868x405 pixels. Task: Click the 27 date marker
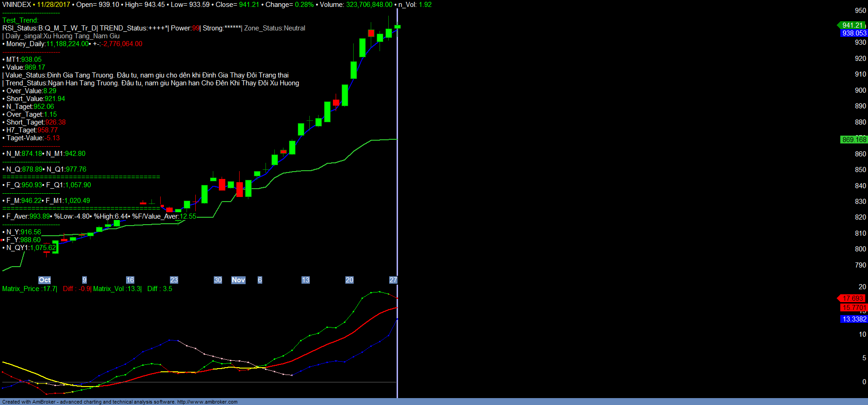tap(393, 280)
